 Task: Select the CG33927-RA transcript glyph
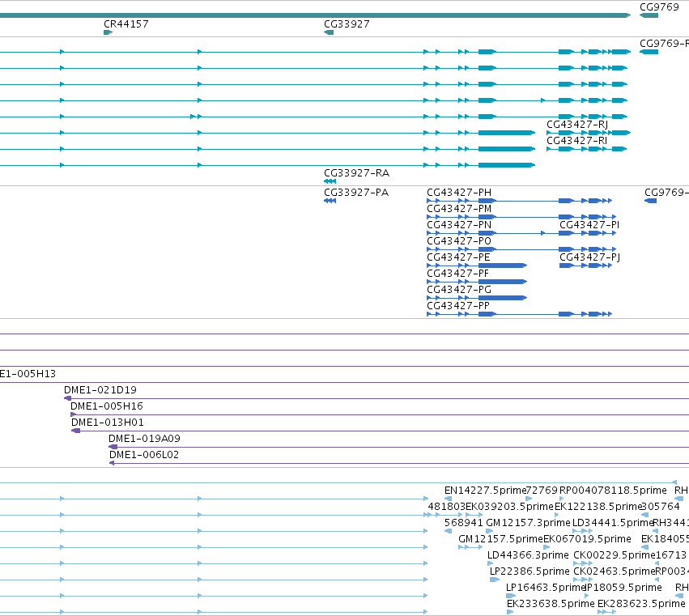[330, 181]
